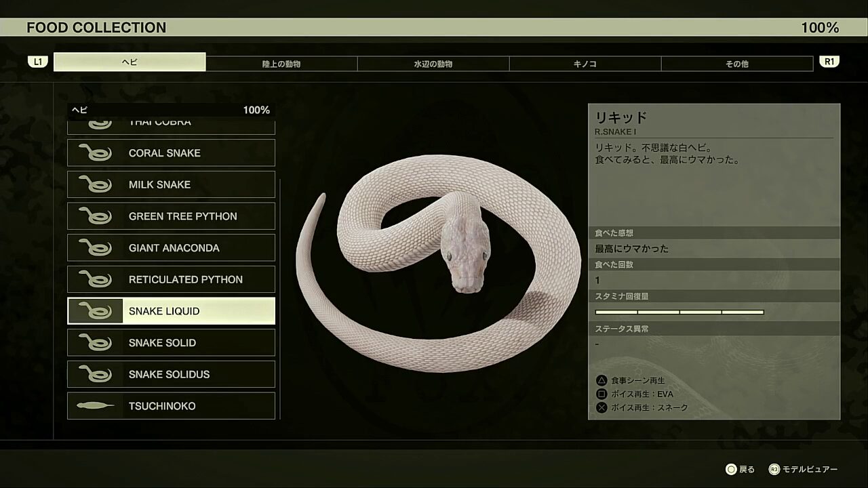Select CORAL SNAKE entry
The image size is (868, 488).
pyautogui.click(x=171, y=152)
